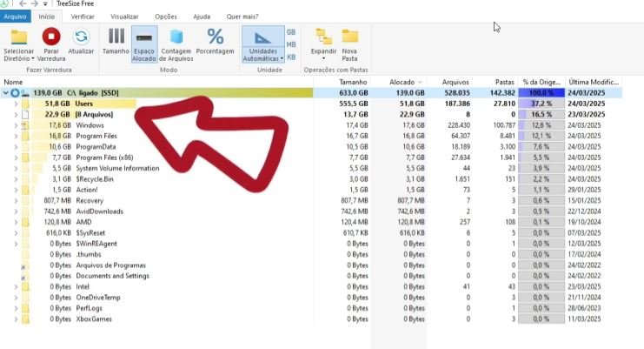Open Expandir folders dropdown
Viewport: 644px width, 349px height.
point(323,44)
